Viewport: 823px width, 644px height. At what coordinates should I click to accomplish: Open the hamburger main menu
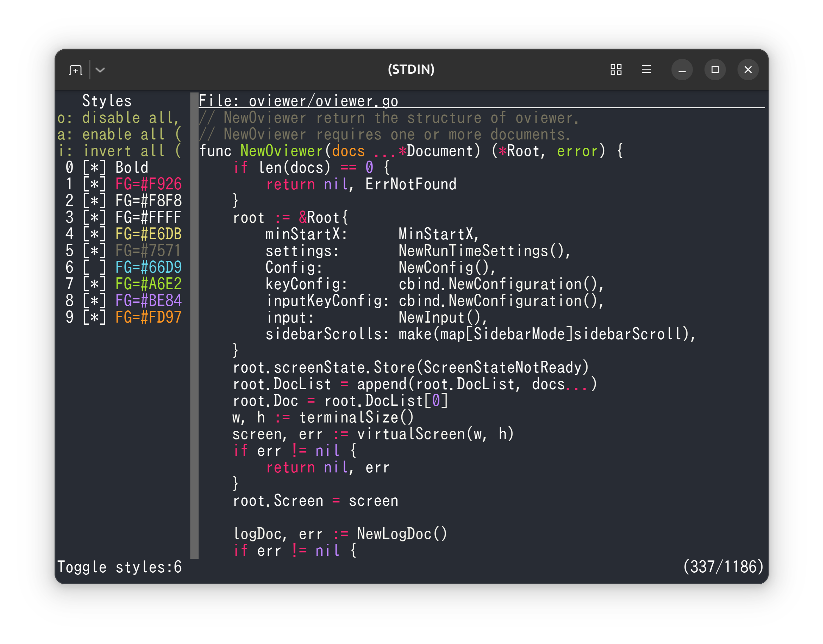pos(646,70)
